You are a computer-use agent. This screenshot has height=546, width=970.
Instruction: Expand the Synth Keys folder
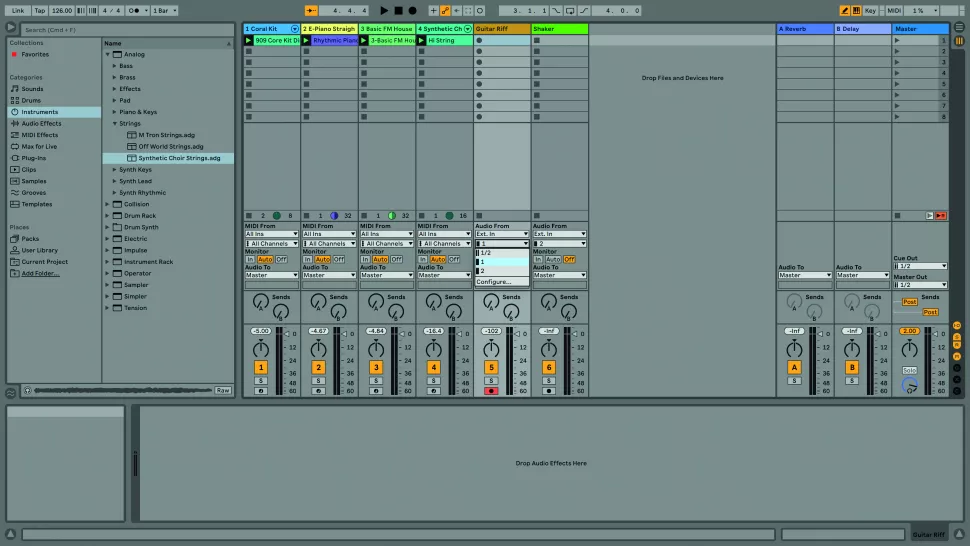(x=108, y=170)
